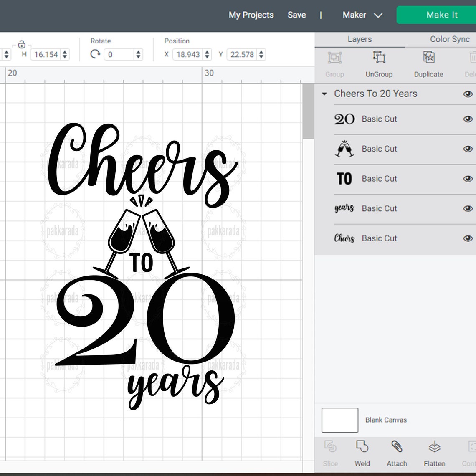Viewport: 476px width, 476px height.
Task: Collapse the Cheers To 20 Years group
Action: point(324,94)
